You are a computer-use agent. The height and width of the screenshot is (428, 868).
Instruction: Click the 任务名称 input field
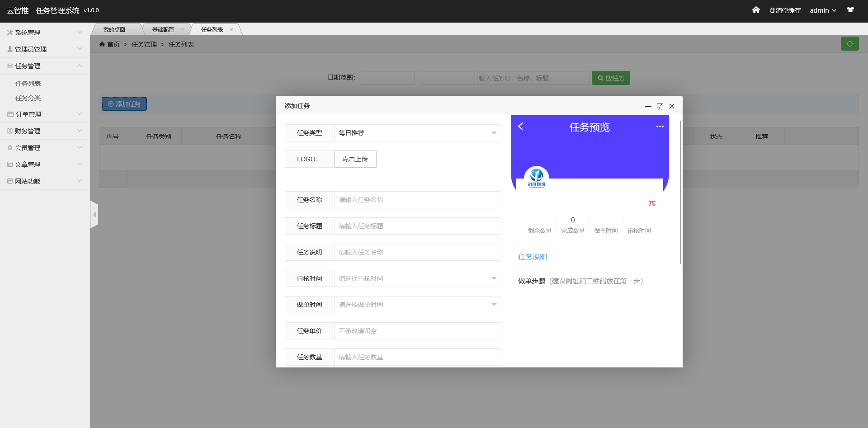pyautogui.click(x=417, y=200)
